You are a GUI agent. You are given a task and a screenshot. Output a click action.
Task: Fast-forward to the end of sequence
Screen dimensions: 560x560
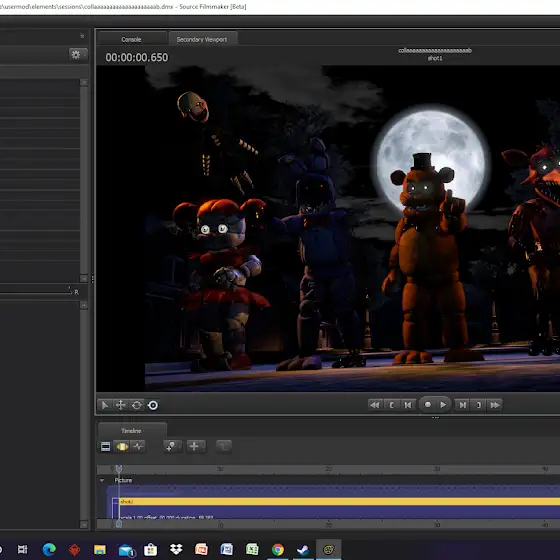495,405
